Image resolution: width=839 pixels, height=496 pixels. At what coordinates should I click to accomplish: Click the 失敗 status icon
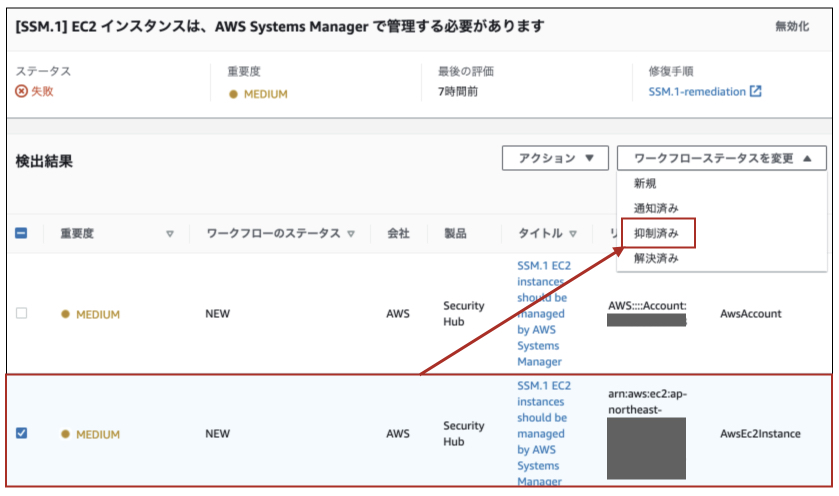[21, 91]
